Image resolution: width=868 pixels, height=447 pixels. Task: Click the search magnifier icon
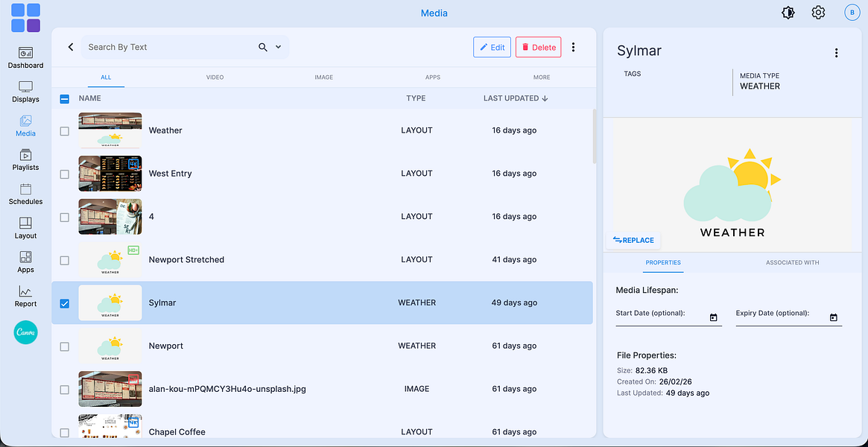point(263,47)
